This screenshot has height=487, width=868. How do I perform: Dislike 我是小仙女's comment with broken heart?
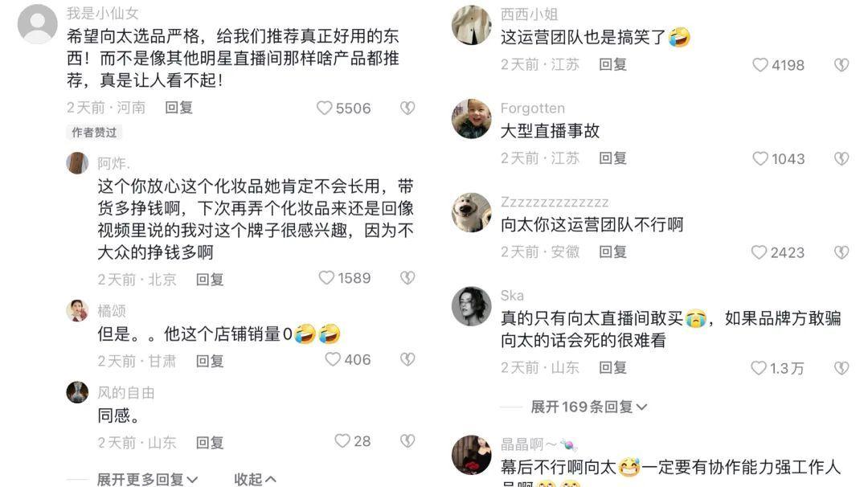[407, 108]
